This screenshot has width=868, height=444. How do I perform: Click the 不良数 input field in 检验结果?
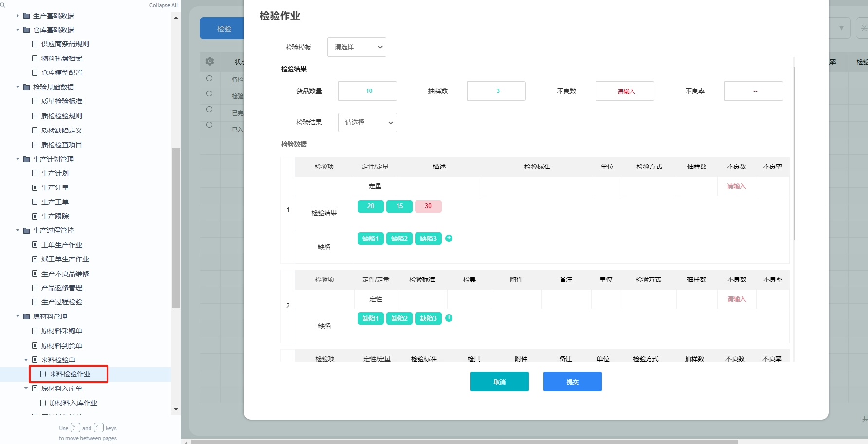point(625,91)
